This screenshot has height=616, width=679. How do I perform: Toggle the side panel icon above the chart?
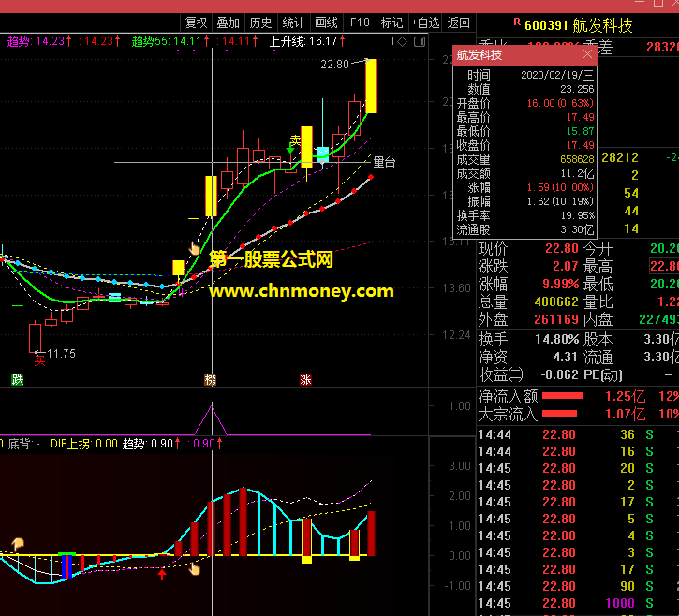coord(420,41)
